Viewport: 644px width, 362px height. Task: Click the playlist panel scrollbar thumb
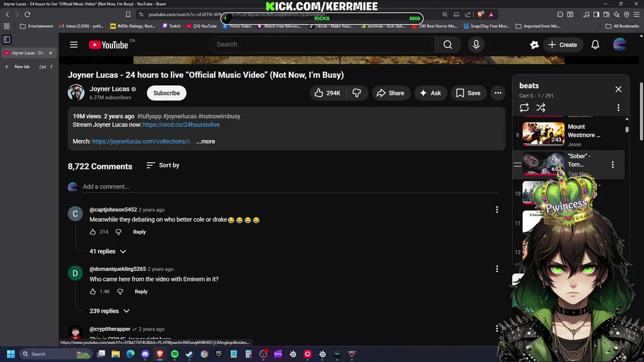[627, 130]
